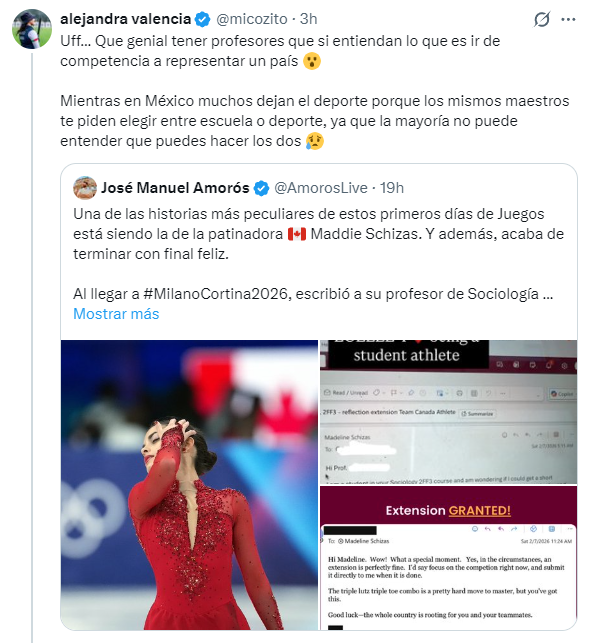
Task: Click verified badge next to José Manuel Amorós
Action: [262, 188]
